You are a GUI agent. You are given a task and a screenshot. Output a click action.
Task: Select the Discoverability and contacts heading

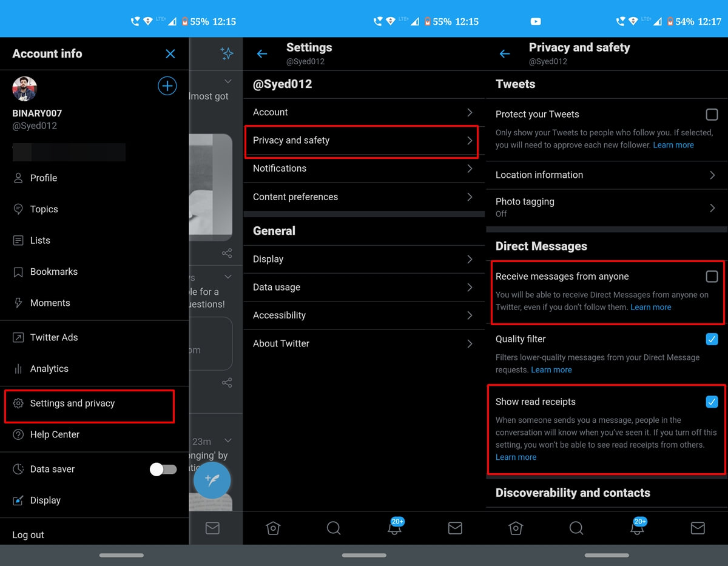573,493
